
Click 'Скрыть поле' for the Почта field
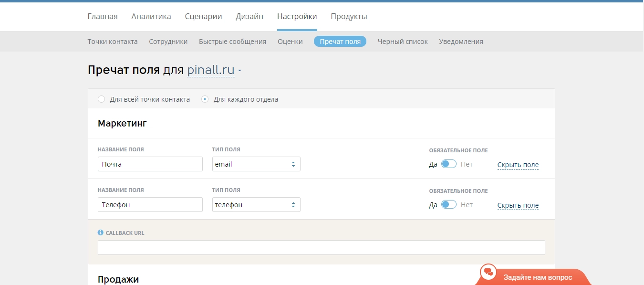[x=518, y=165]
